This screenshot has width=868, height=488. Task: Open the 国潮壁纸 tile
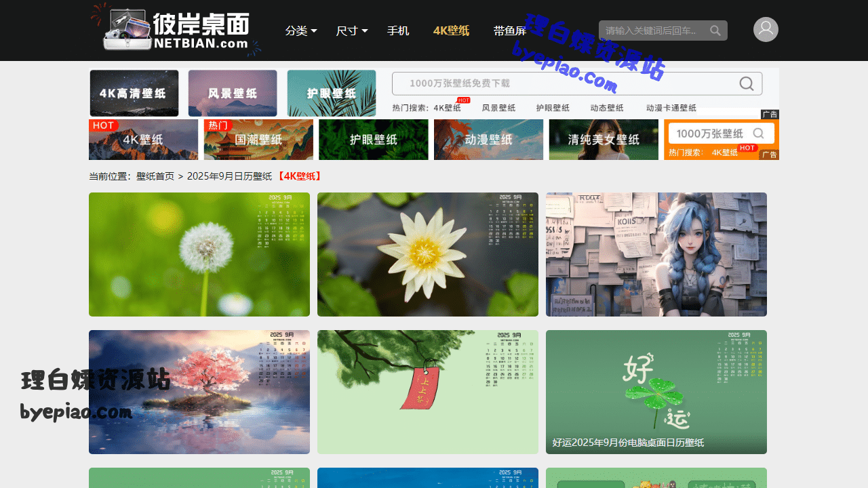pyautogui.click(x=258, y=140)
